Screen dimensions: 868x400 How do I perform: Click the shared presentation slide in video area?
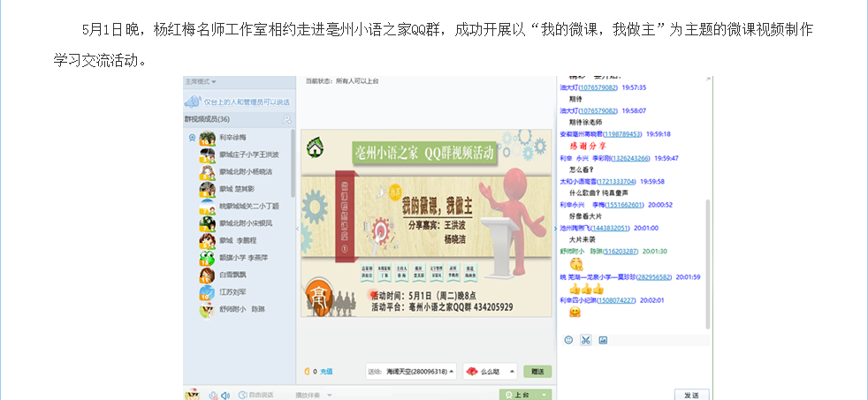[426, 223]
